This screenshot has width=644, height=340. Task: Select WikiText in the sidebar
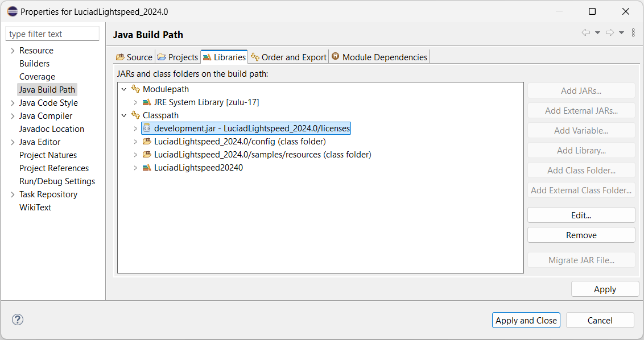35,208
